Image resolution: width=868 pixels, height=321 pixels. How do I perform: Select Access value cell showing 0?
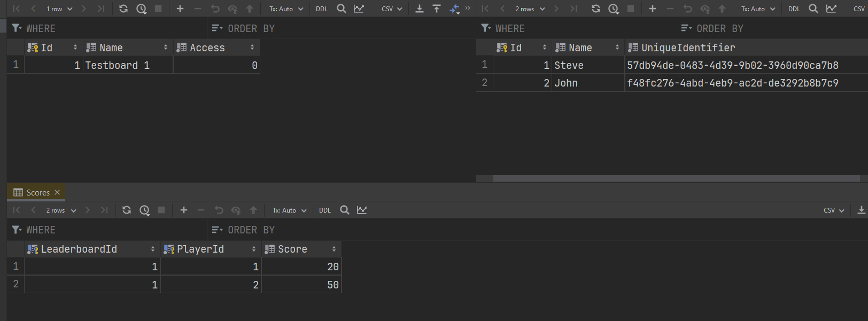pyautogui.click(x=216, y=65)
